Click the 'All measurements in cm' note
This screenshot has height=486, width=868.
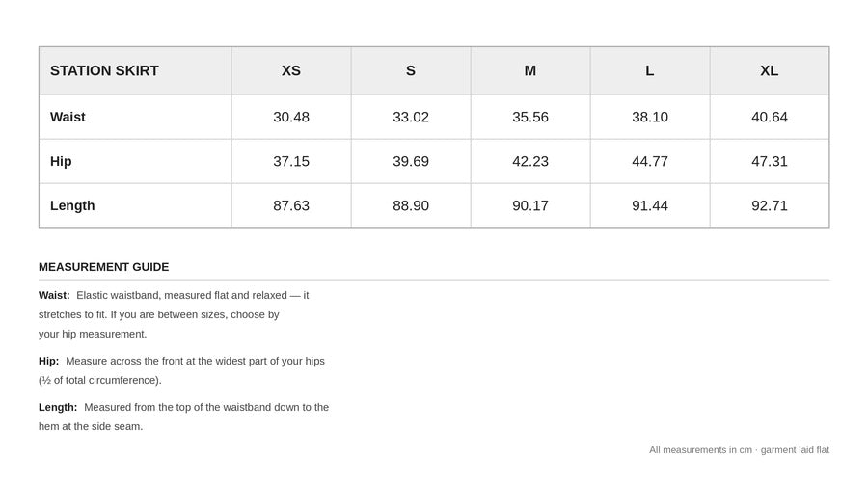[x=739, y=450]
